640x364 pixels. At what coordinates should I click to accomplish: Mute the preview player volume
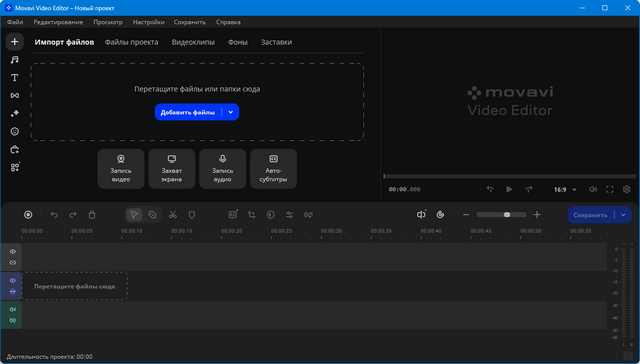click(593, 189)
